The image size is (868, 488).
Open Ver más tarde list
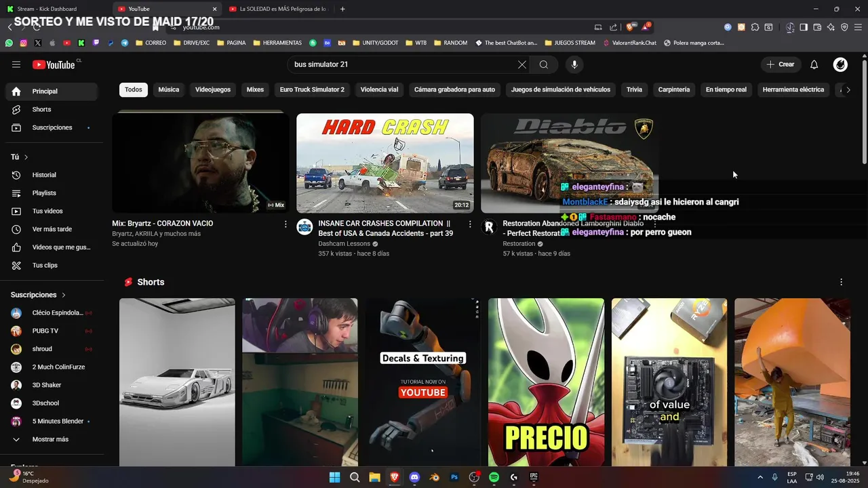(52, 229)
